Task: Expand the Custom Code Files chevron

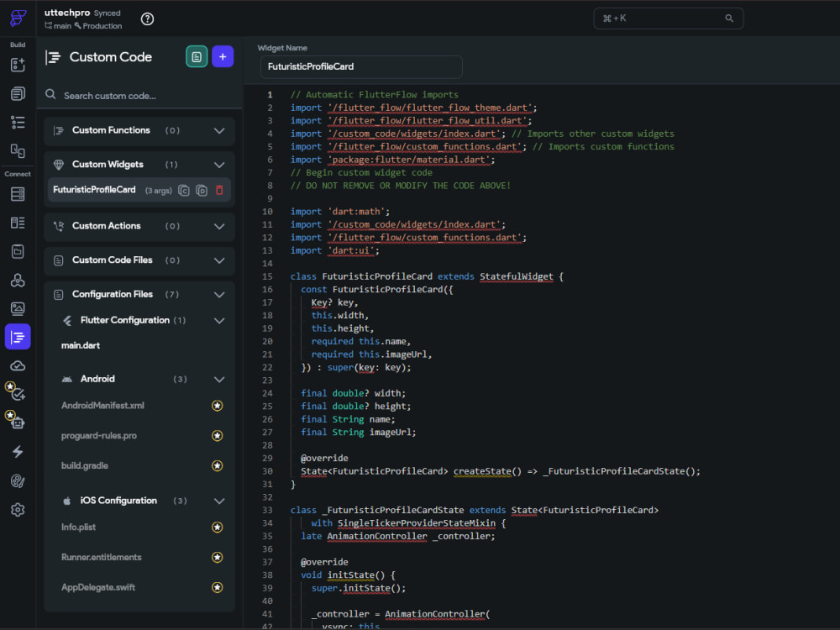Action: [x=219, y=261]
